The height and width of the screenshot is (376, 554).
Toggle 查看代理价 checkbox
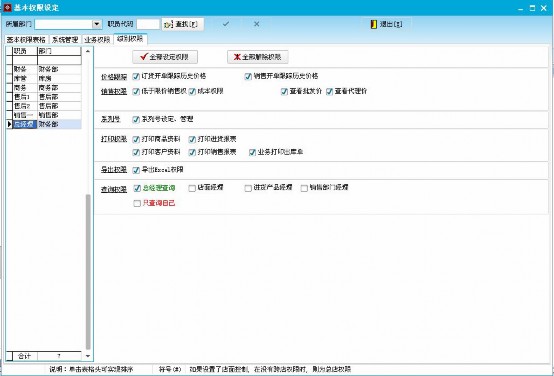tap(330, 92)
